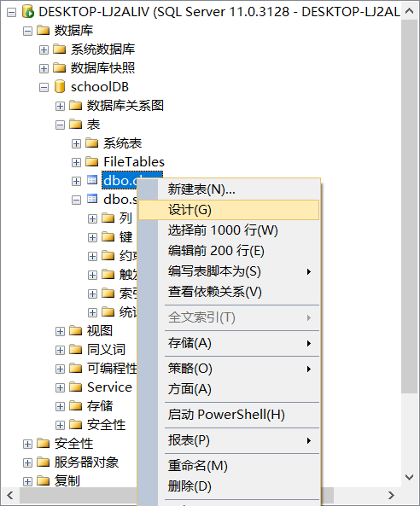Image resolution: width=420 pixels, height=506 pixels.
Task: Click the 数据库关系图 folder icon
Action: point(75,106)
